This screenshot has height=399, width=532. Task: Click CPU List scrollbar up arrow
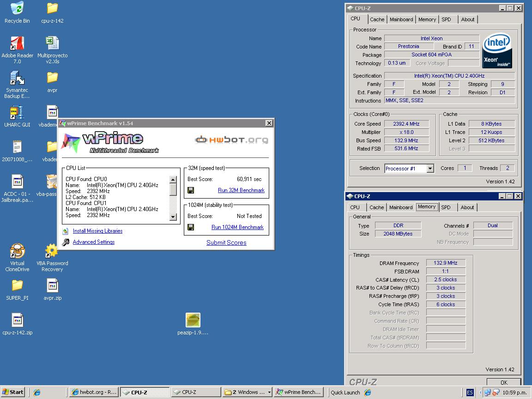[173, 180]
